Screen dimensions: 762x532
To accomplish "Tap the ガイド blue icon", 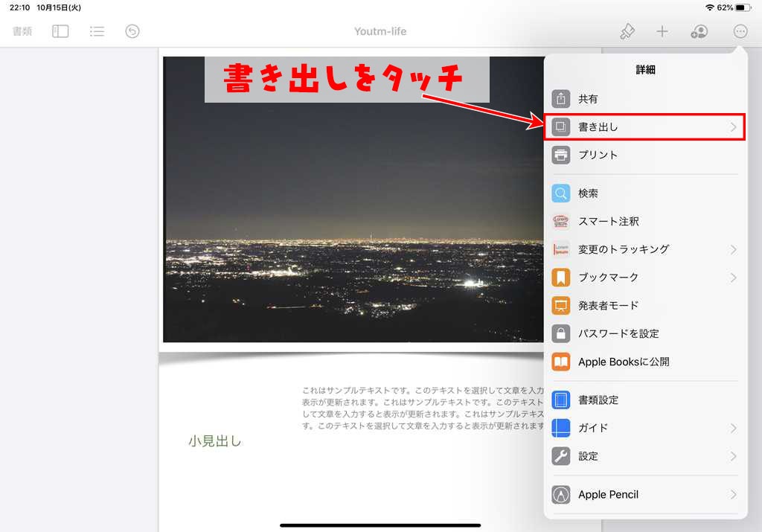I will tap(561, 428).
